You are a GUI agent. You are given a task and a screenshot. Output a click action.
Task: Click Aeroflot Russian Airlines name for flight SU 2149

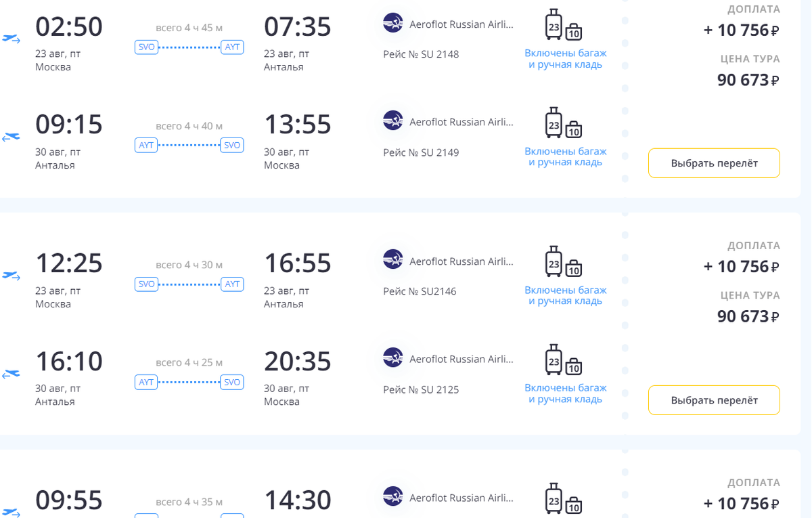461,122
